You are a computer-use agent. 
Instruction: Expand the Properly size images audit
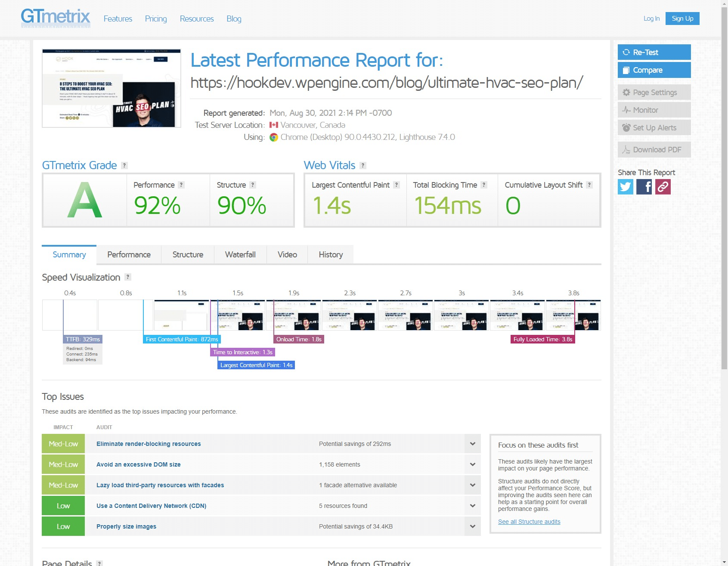coord(472,526)
